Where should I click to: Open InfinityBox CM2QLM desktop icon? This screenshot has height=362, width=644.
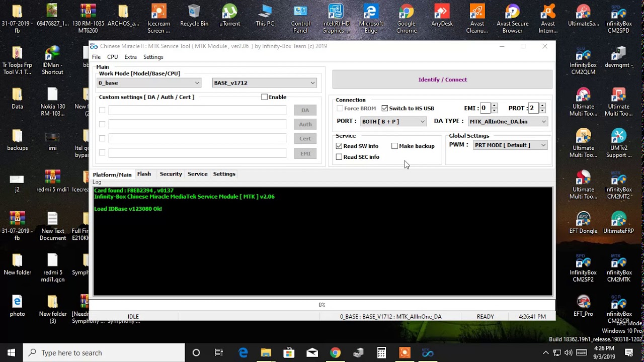coord(583,61)
